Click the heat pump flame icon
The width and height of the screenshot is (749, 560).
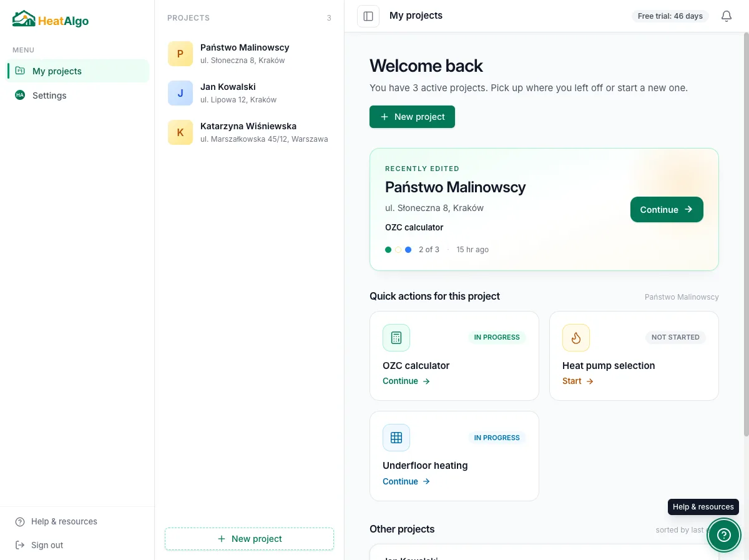(576, 338)
